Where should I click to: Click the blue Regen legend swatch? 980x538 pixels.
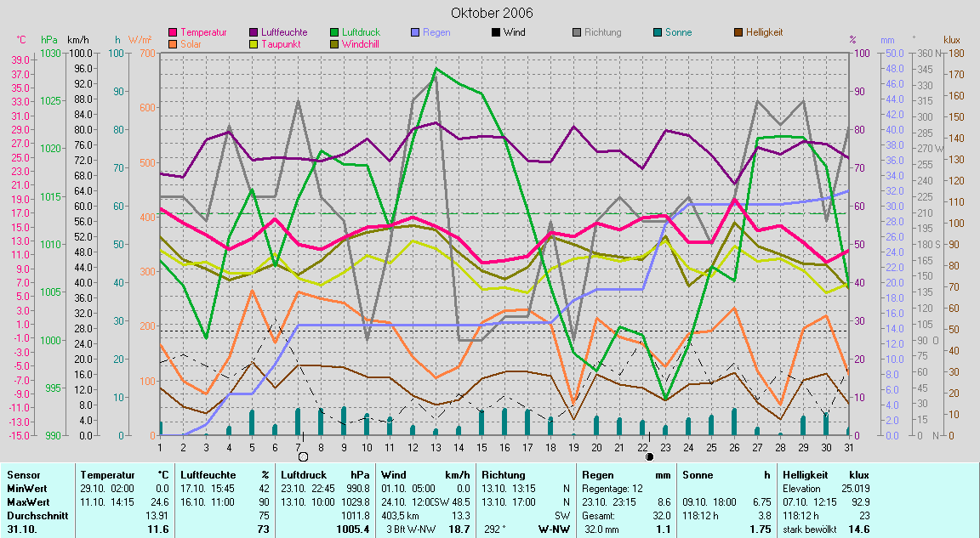point(416,32)
